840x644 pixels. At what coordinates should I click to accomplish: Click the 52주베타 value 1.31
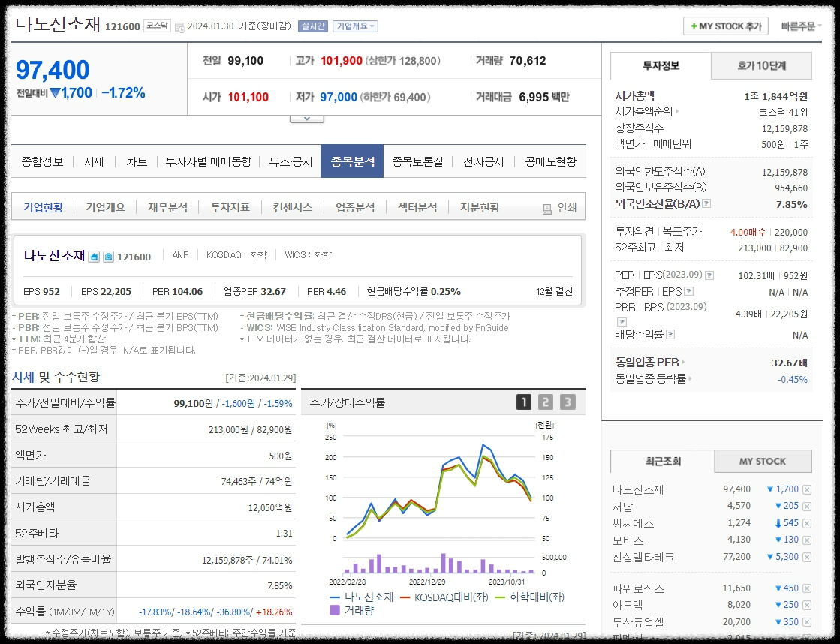tap(284, 533)
